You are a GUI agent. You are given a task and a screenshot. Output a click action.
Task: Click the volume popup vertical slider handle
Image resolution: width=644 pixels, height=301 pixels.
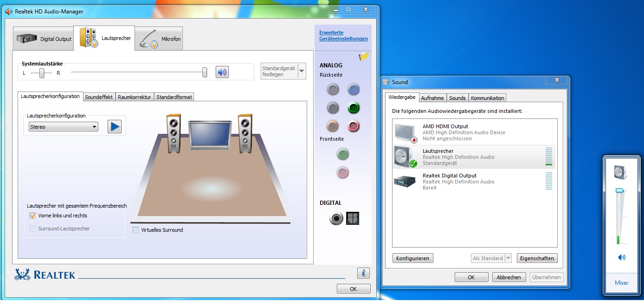tap(619, 190)
